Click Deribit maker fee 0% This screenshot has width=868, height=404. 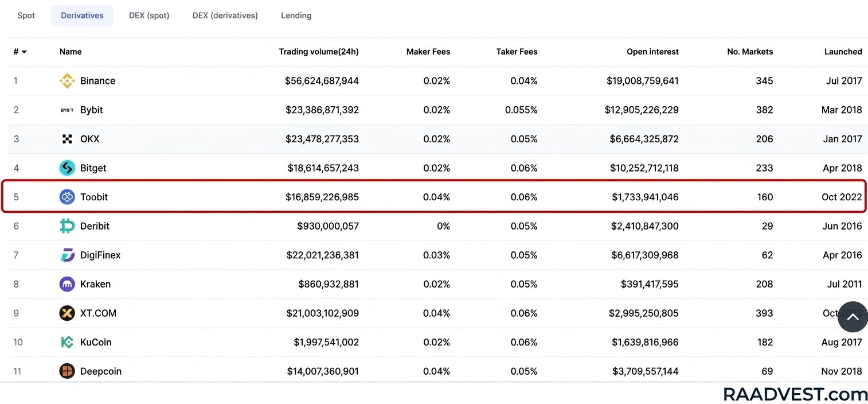pos(443,226)
